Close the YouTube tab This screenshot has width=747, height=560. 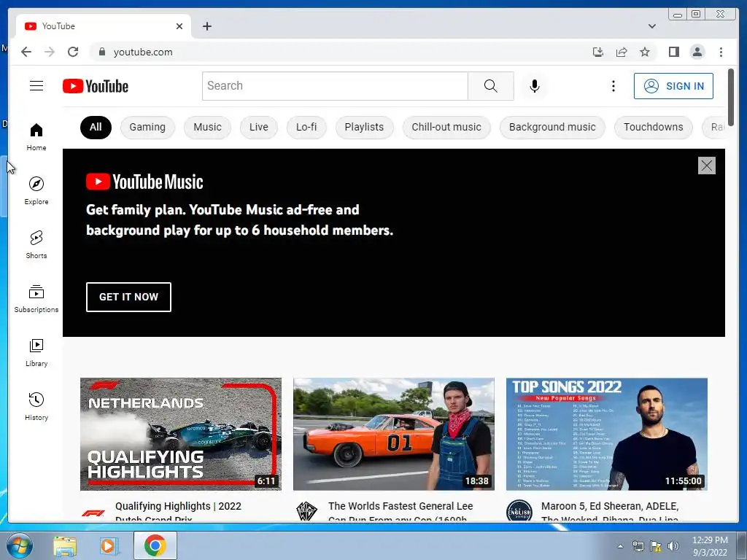coord(179,26)
